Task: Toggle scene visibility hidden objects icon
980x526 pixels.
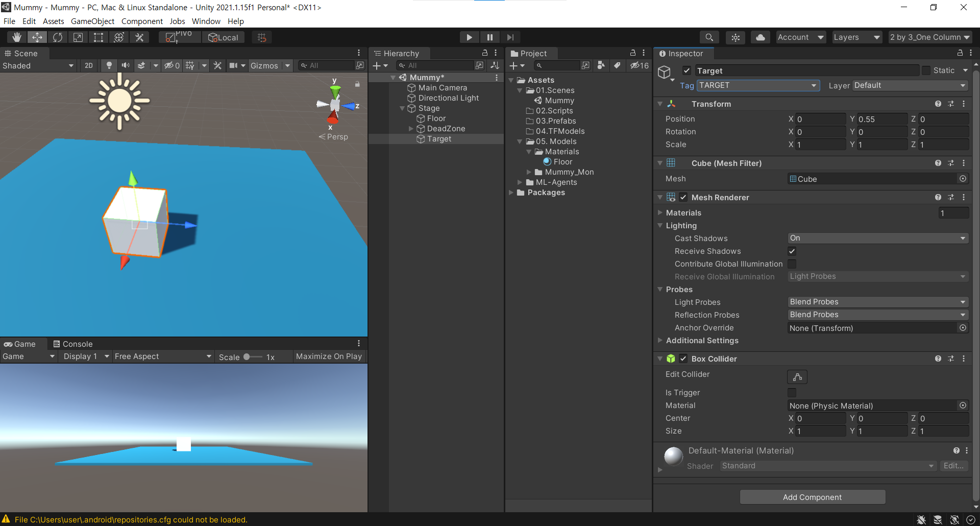Action: click(171, 65)
